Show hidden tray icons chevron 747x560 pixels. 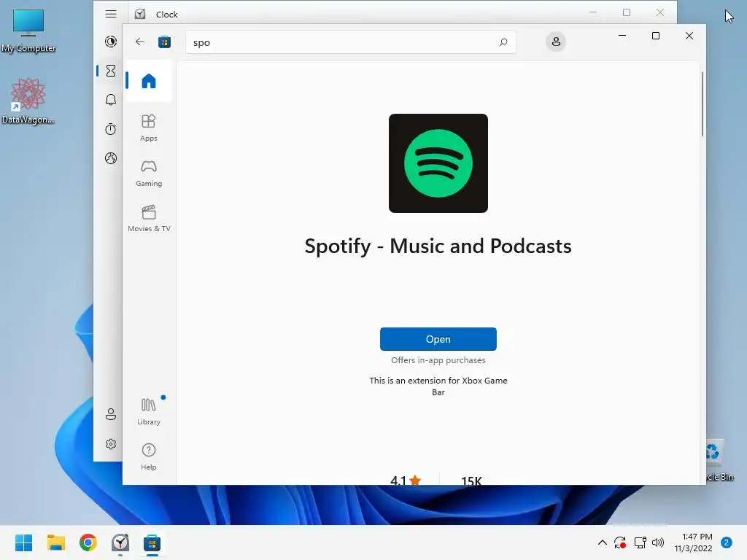(x=602, y=542)
